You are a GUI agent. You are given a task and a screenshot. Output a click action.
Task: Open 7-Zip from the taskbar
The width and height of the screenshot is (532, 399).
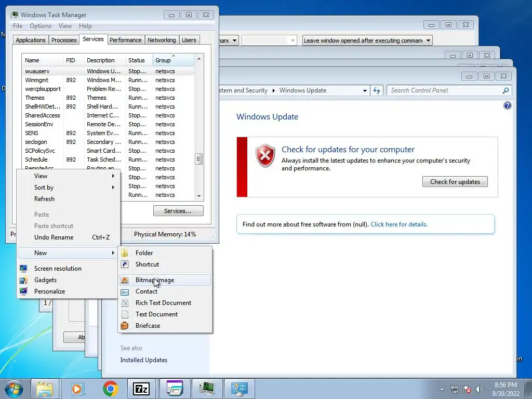pos(141,389)
